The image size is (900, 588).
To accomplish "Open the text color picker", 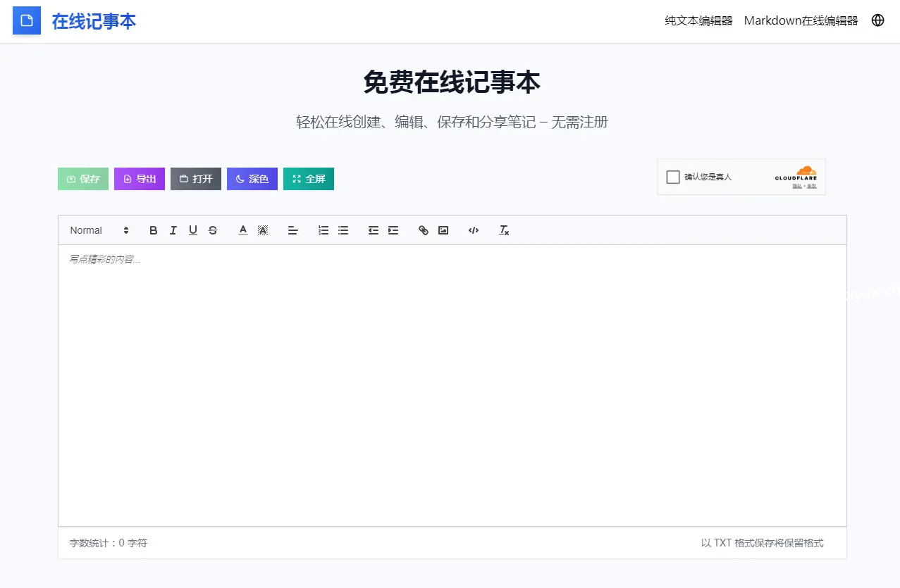I will click(x=243, y=230).
